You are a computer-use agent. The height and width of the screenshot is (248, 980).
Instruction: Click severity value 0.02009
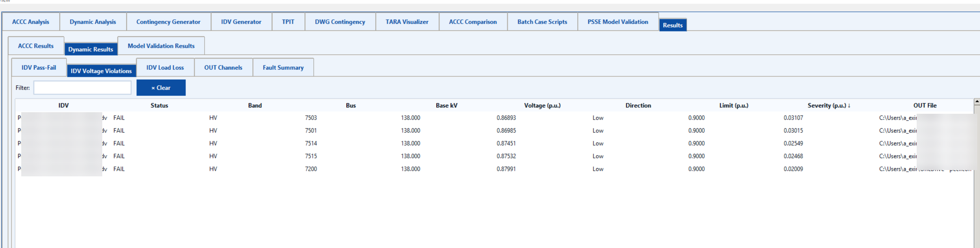[793, 169]
